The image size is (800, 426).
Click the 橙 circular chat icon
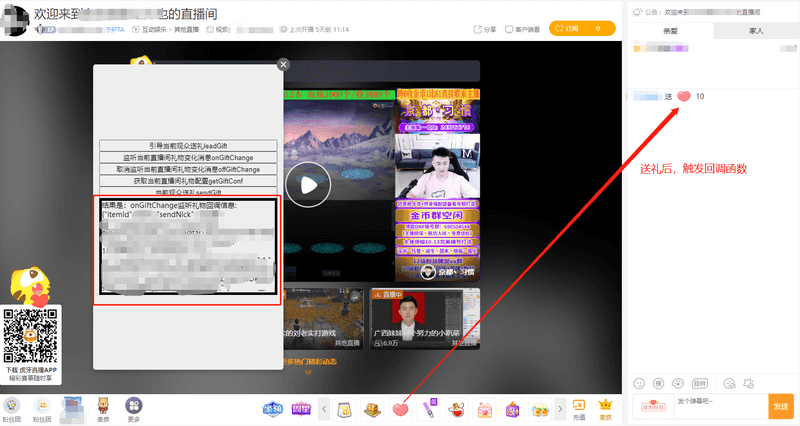pyautogui.click(x=658, y=383)
